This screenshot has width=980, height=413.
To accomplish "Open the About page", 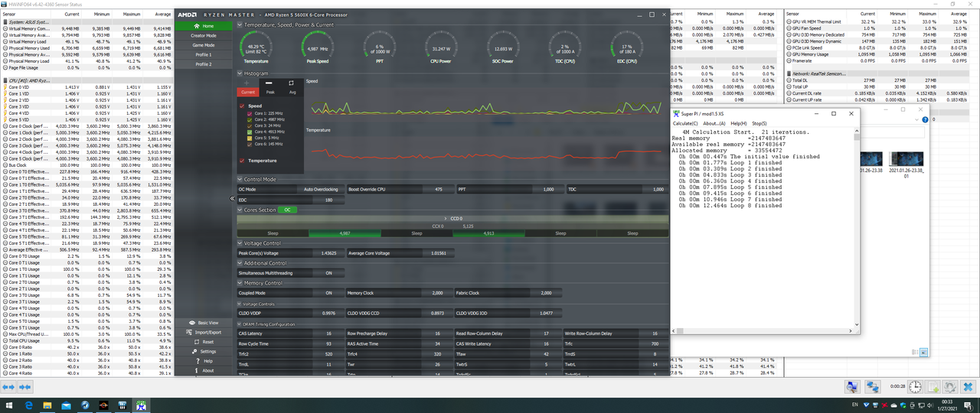I will pos(203,370).
